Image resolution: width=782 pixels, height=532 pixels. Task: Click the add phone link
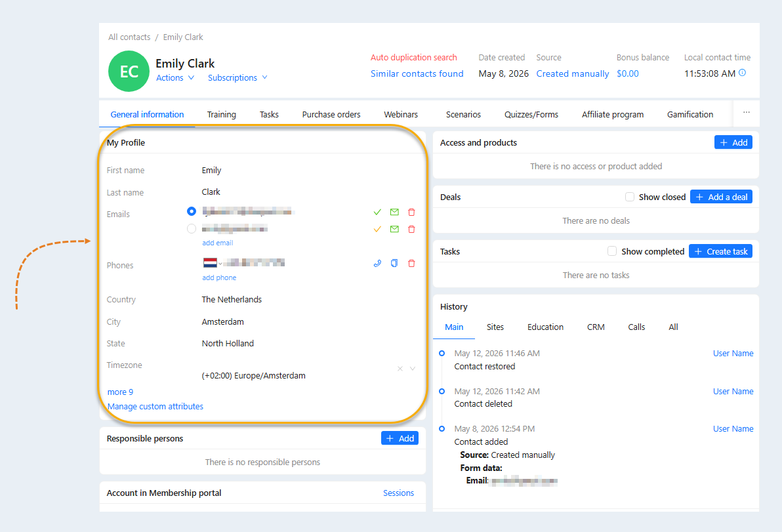click(x=219, y=277)
